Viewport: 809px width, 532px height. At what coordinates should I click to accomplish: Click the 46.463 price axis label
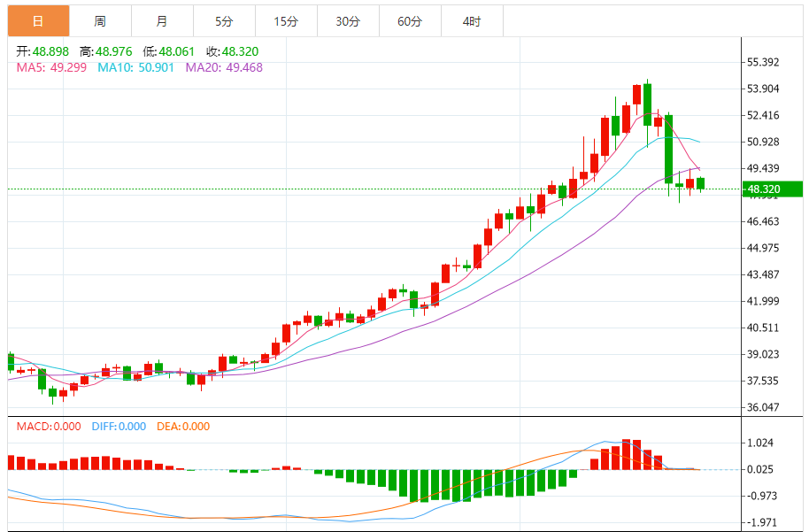point(763,221)
